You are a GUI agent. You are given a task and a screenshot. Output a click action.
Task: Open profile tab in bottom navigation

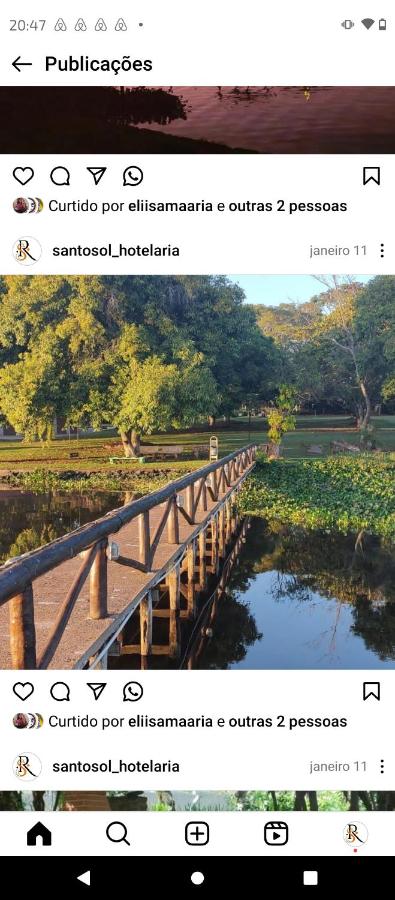355,833
